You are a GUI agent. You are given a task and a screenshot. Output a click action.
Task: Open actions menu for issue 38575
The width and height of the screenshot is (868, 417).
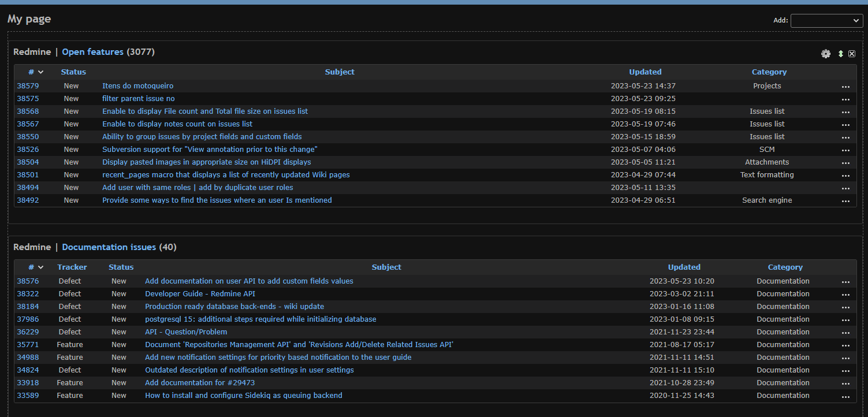coord(845,99)
